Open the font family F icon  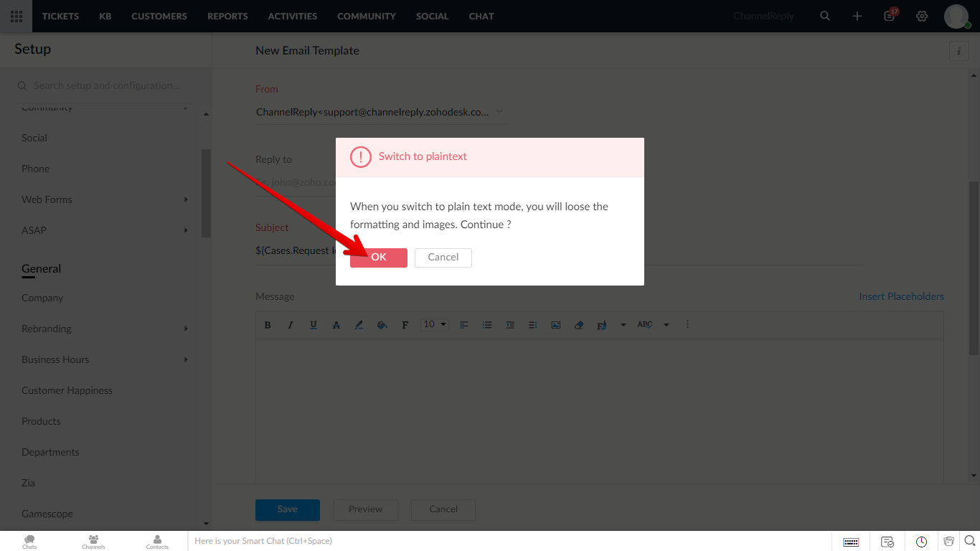405,325
